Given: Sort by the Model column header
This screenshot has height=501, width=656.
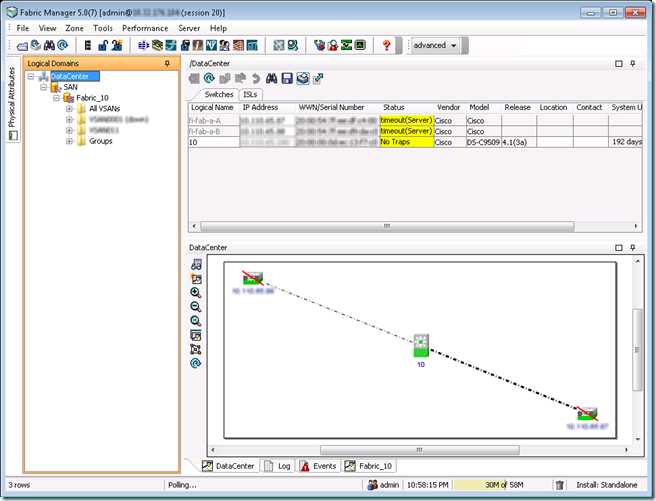Looking at the screenshot, I should (479, 107).
